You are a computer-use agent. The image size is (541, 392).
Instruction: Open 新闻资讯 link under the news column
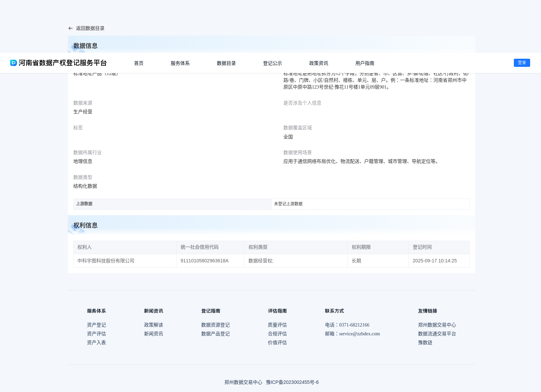pyautogui.click(x=153, y=334)
